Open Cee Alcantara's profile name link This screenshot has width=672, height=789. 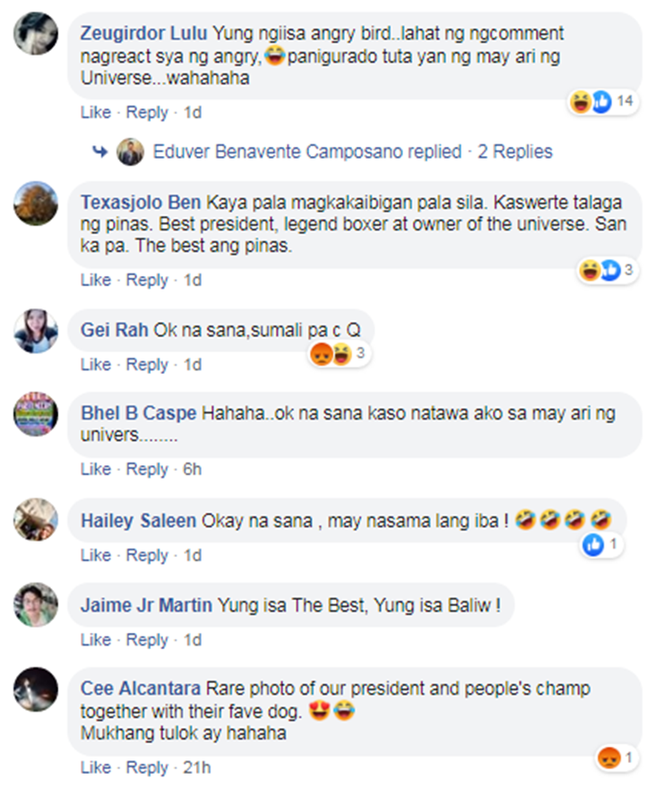(x=141, y=689)
